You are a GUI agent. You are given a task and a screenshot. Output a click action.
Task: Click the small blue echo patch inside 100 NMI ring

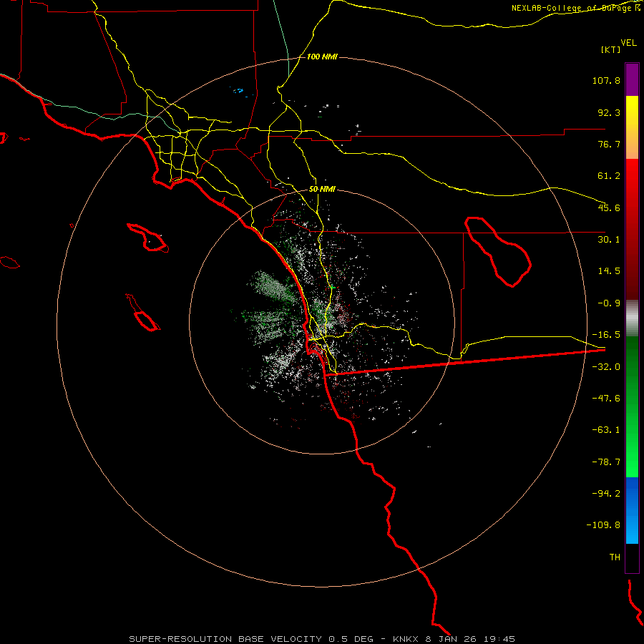click(x=238, y=90)
